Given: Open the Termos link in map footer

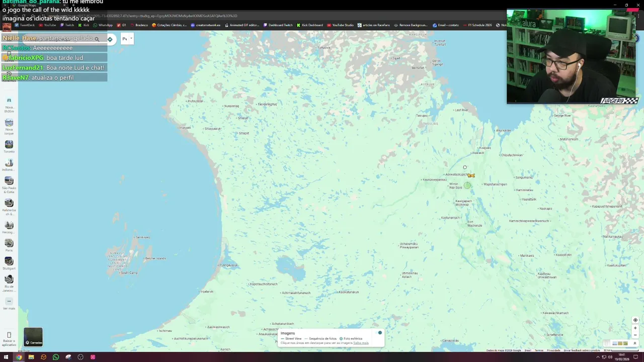Looking at the screenshot, I should point(539,350).
